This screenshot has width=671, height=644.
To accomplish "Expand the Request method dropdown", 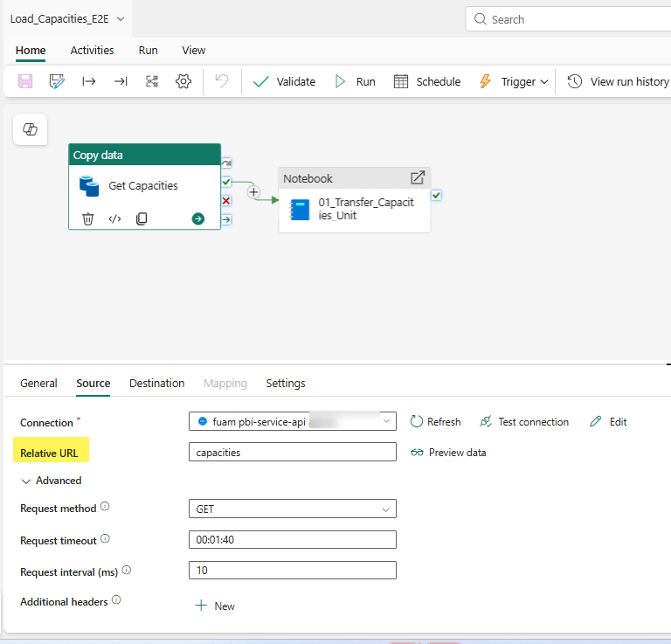I will 292,509.
